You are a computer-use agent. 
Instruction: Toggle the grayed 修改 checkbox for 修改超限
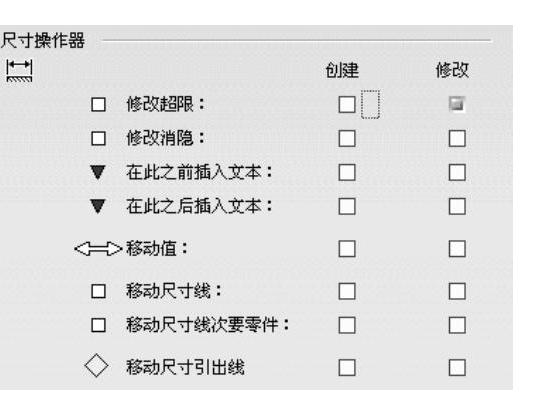457,104
